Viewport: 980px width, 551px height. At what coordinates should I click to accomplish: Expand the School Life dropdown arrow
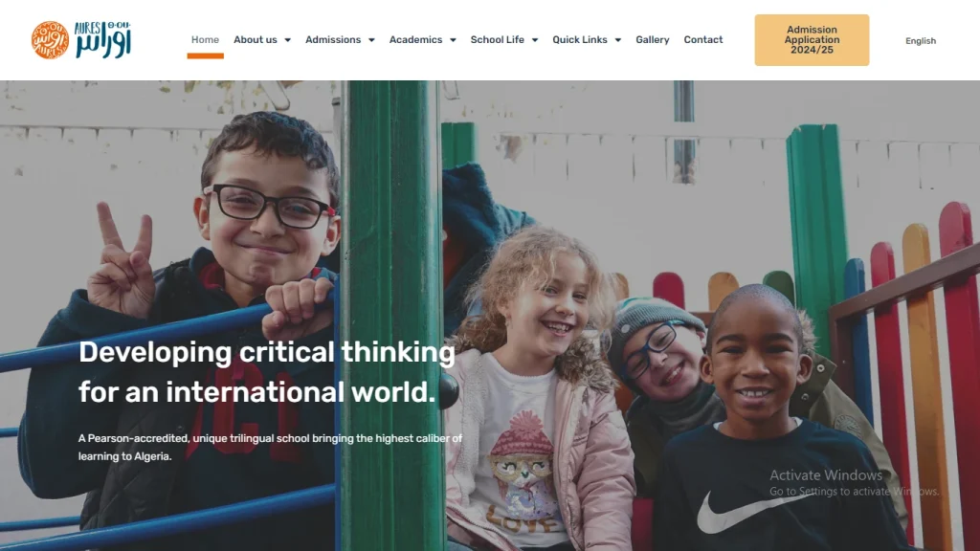[535, 40]
